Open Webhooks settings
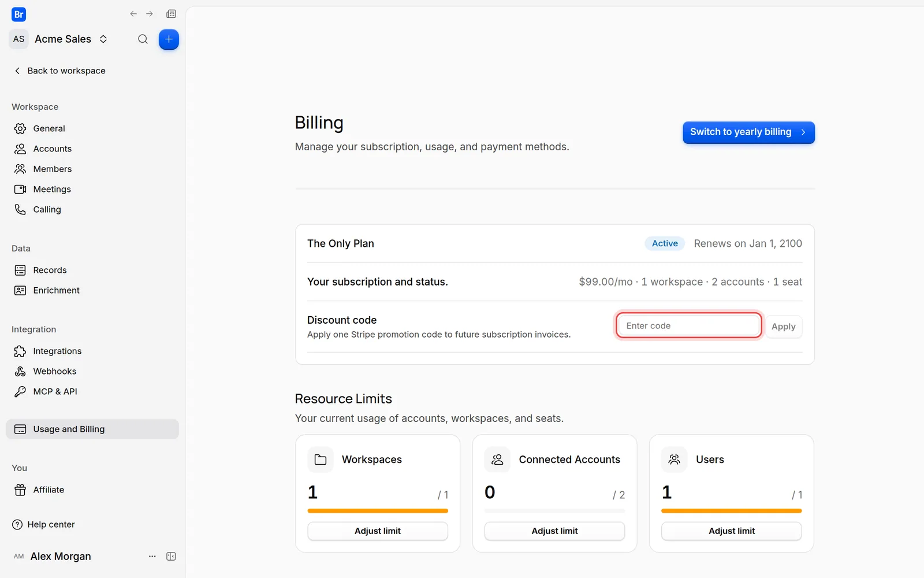Viewport: 924px width, 578px height. 92,371
